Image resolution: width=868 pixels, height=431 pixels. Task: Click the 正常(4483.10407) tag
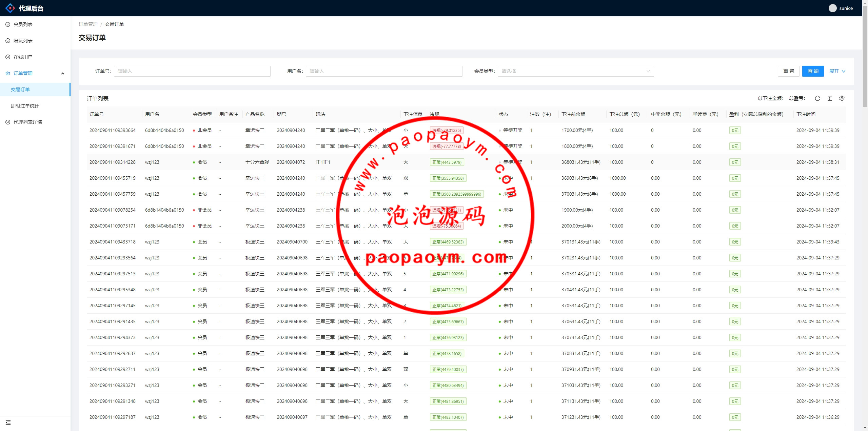tap(448, 417)
